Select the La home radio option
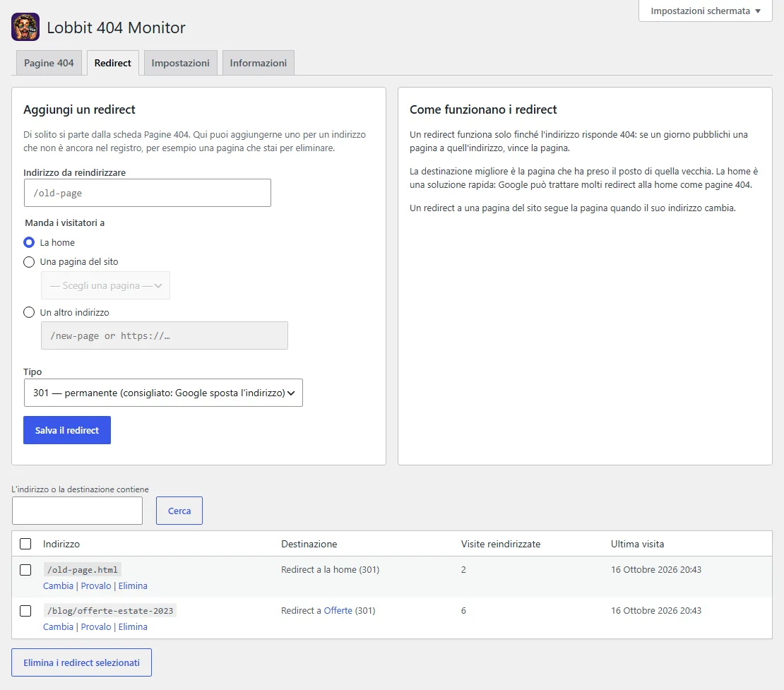The image size is (784, 690). [29, 242]
